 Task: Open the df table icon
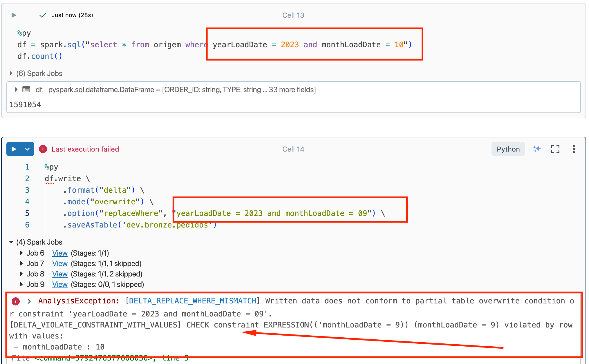(26, 90)
